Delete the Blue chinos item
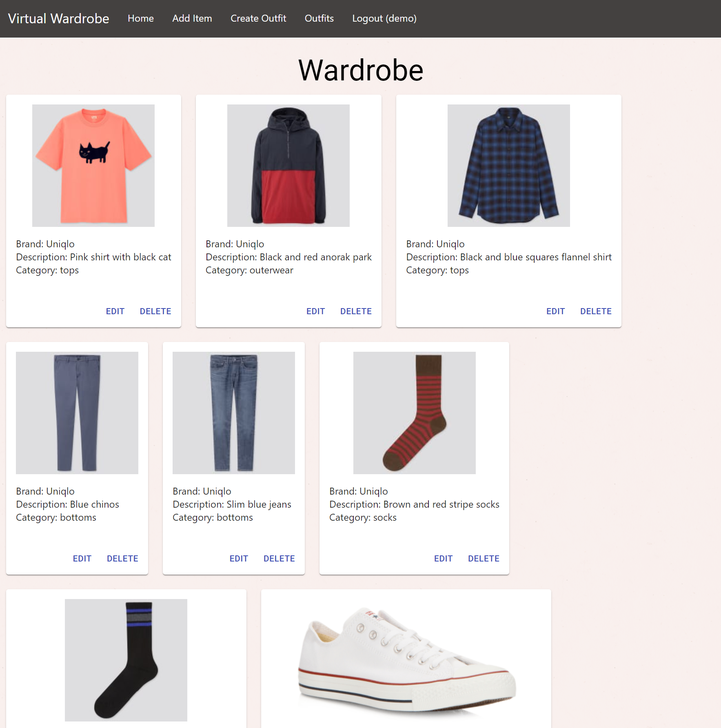Screen dimensions: 721x728 [x=122, y=559]
